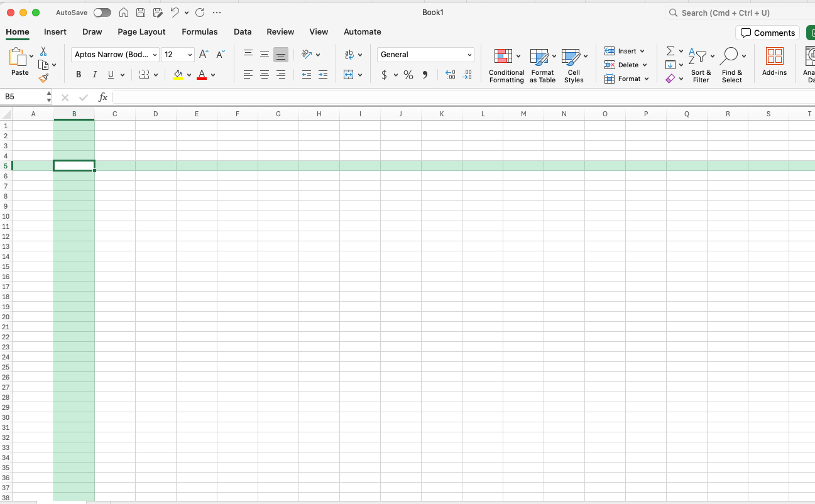The height and width of the screenshot is (504, 815).
Task: Select the Cut scissors icon
Action: click(43, 52)
